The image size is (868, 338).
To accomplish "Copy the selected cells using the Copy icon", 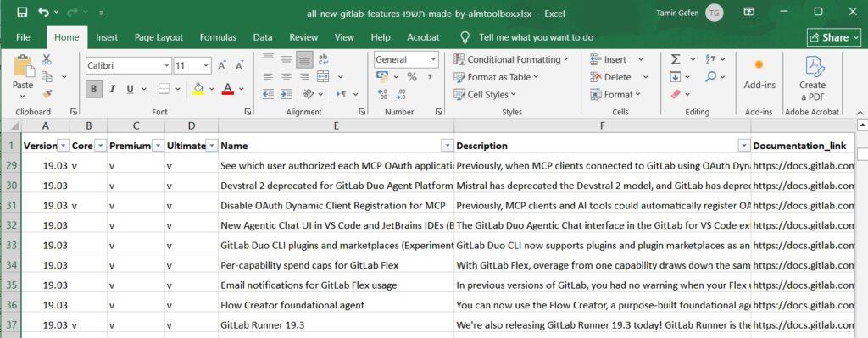I will (x=47, y=77).
